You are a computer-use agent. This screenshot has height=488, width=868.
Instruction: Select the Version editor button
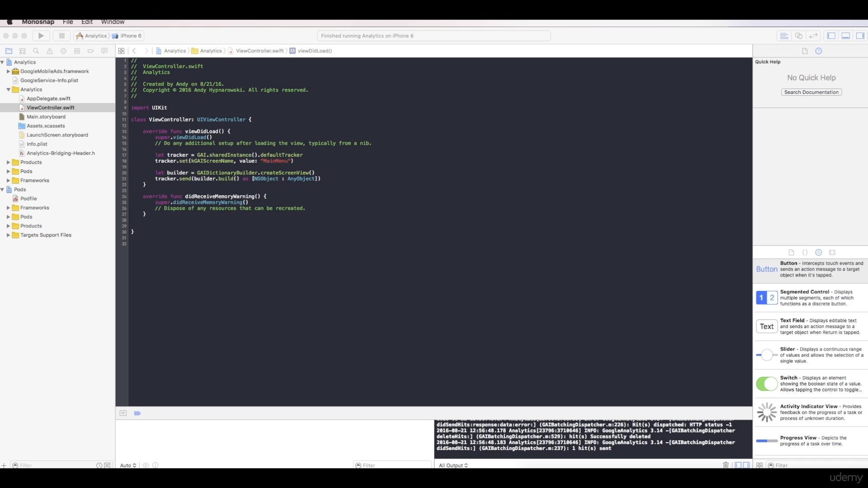pos(813,36)
